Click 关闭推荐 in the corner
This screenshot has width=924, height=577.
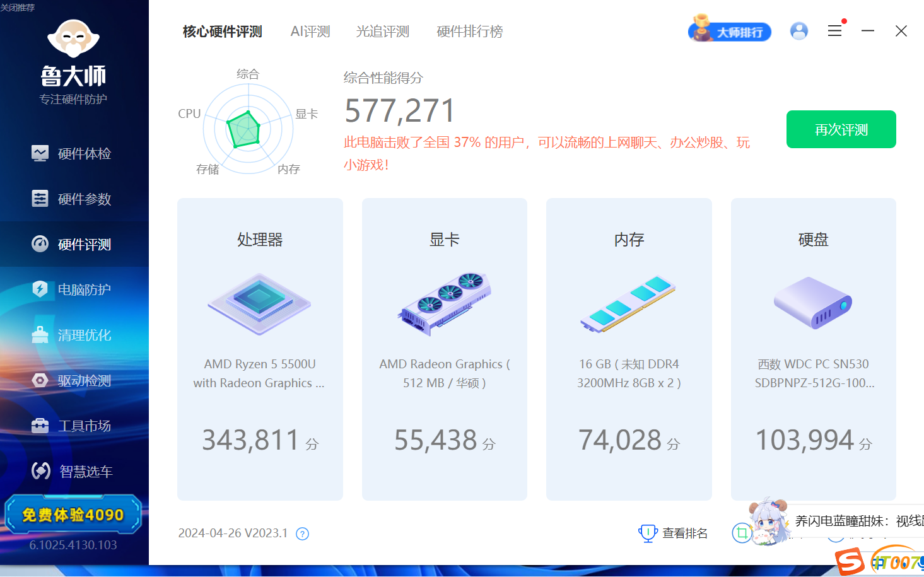[x=18, y=8]
